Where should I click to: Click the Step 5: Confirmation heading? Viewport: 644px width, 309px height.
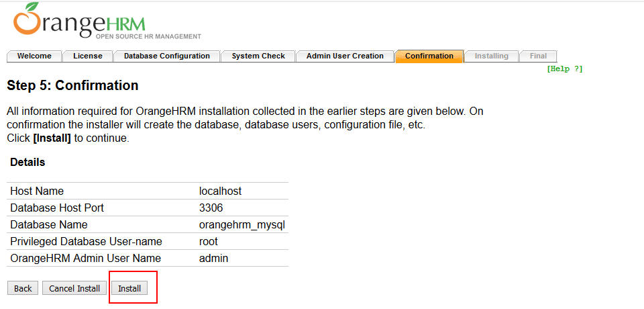[x=72, y=85]
